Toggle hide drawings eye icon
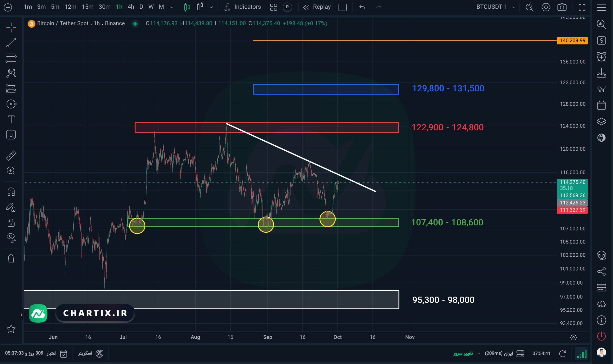 click(x=11, y=237)
